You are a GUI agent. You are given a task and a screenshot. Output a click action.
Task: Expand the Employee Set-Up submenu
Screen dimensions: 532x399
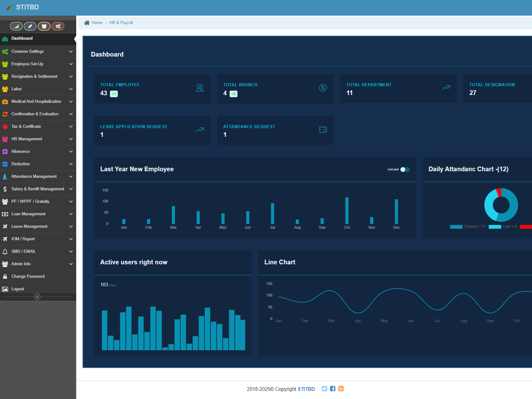pyautogui.click(x=38, y=64)
